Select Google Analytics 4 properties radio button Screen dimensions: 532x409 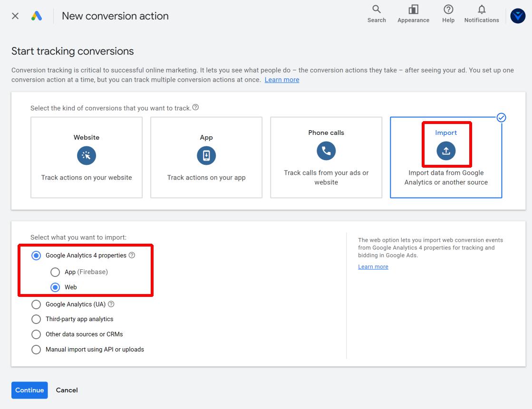tap(36, 256)
